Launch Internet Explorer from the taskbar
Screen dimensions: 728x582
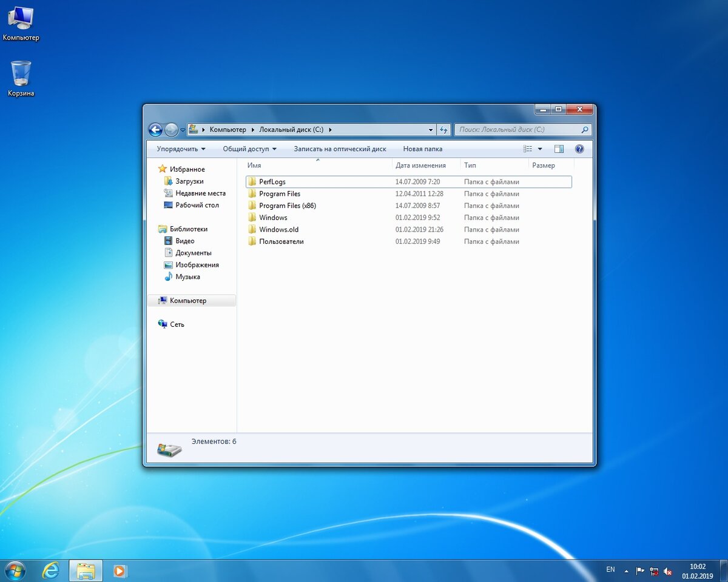[51, 570]
